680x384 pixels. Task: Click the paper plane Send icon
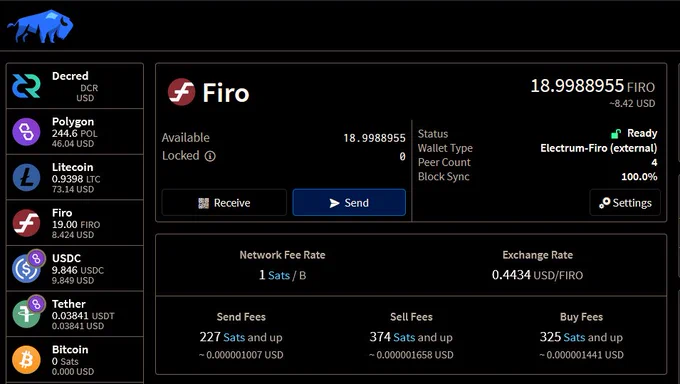pyautogui.click(x=334, y=203)
